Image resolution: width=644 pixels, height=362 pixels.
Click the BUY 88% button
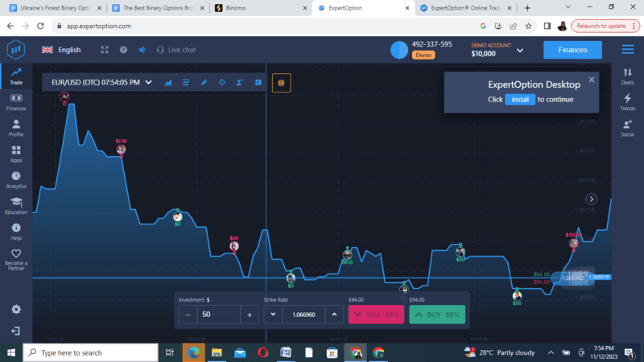[x=437, y=315]
